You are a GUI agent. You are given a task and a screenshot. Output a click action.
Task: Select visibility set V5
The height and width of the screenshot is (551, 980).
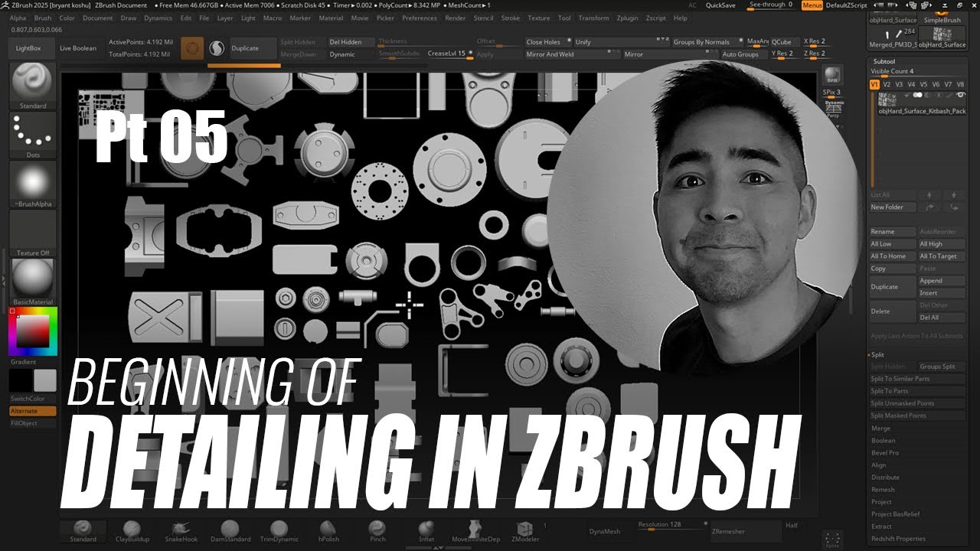point(924,84)
